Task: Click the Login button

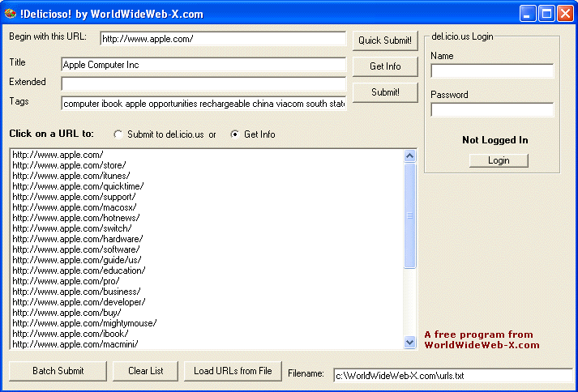Action: [x=499, y=160]
